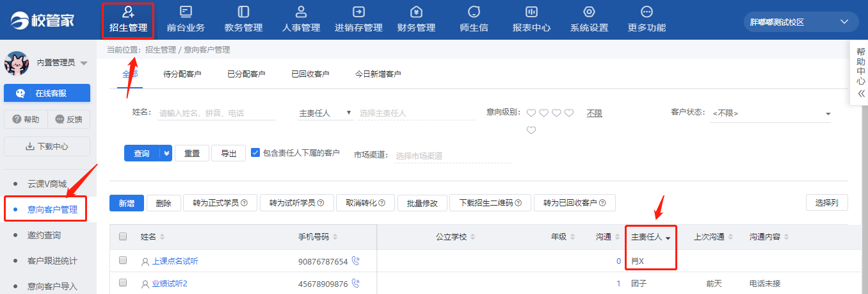Screen dimensions: 868x294
Task: Switch to the 已分配客户 tab
Action: pos(246,74)
